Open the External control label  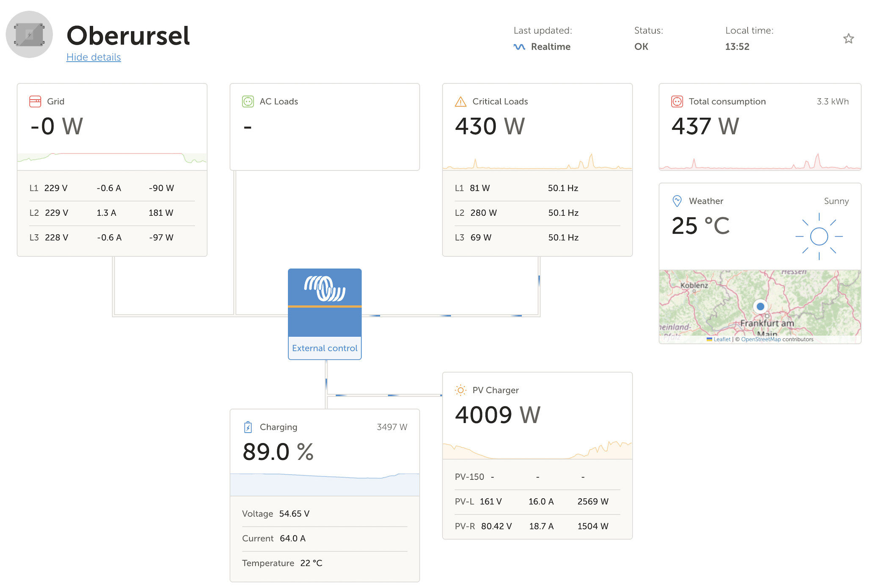point(325,348)
